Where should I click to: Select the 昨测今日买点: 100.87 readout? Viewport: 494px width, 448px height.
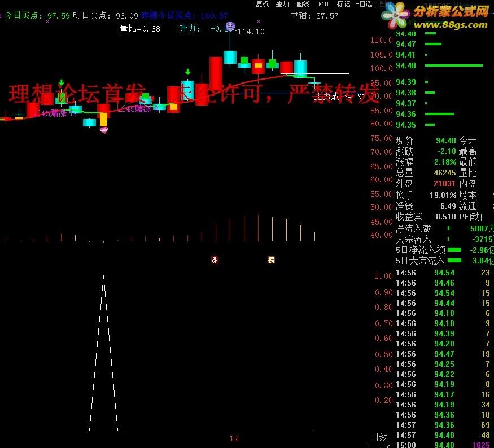pos(184,16)
